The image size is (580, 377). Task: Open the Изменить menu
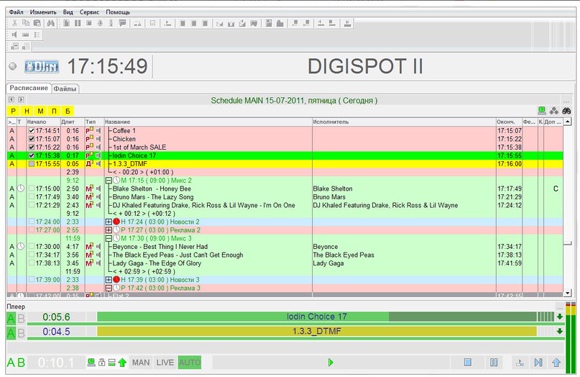point(43,12)
